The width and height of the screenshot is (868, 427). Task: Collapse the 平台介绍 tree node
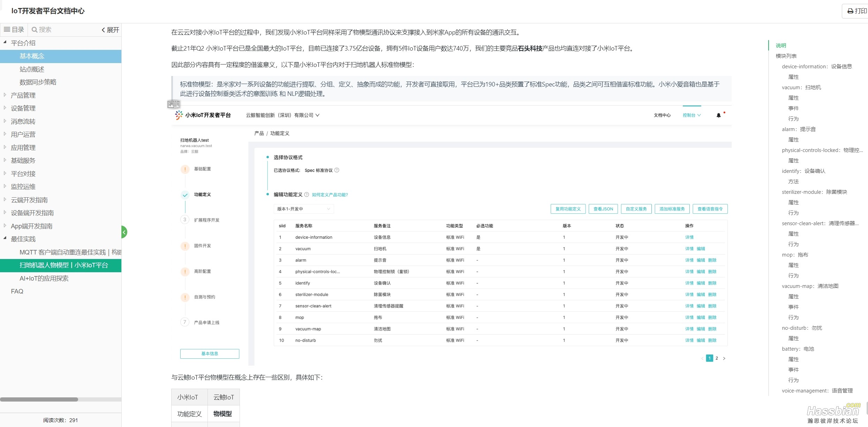coord(5,43)
